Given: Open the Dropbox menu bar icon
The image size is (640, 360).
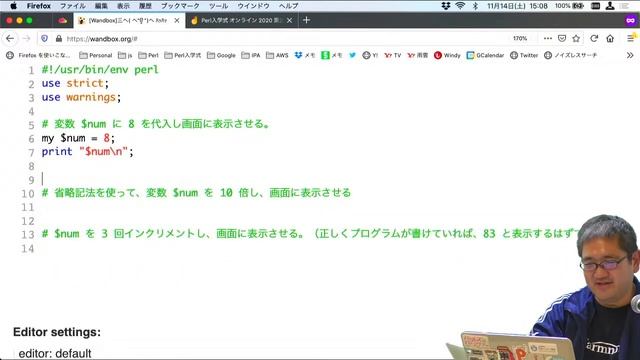Looking at the screenshot, I should coord(446,6).
